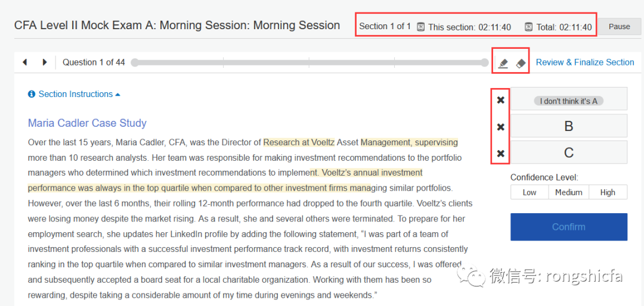
Task: Collapse the Section Instructions expander
Action: coord(75,94)
